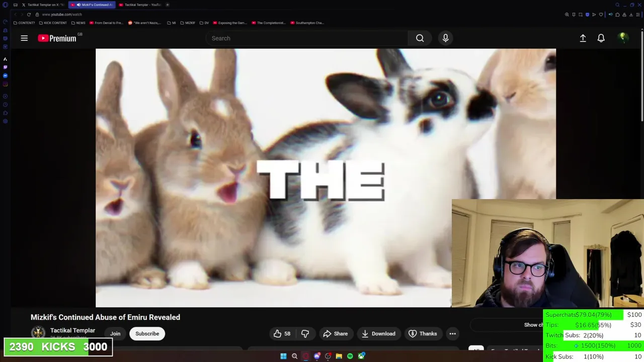Open 'From Denial to Fre...' bookmark
This screenshot has width=644, height=362.
coord(106,23)
